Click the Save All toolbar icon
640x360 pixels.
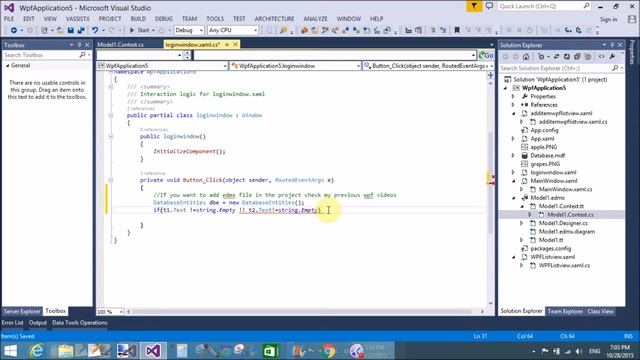point(81,30)
